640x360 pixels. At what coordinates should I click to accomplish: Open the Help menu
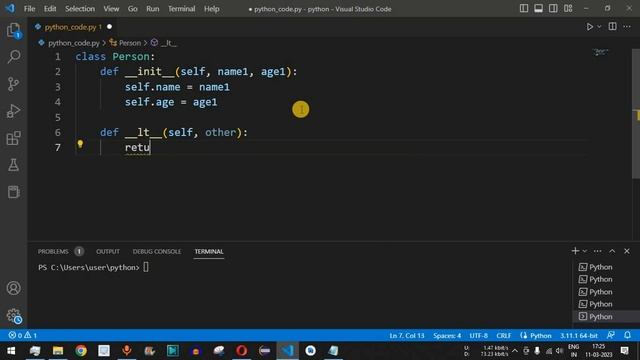211,9
